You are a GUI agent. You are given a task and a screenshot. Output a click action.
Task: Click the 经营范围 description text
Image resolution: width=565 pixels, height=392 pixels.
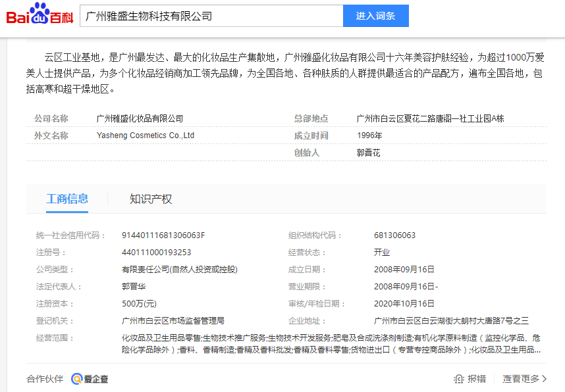(x=331, y=344)
